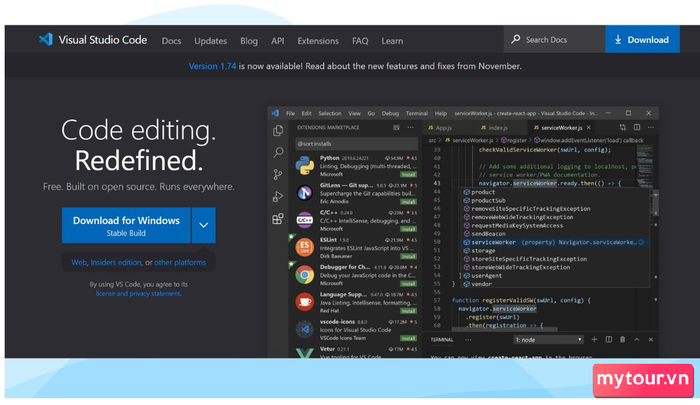Click the Debugger for Chrome extension icon

[304, 275]
